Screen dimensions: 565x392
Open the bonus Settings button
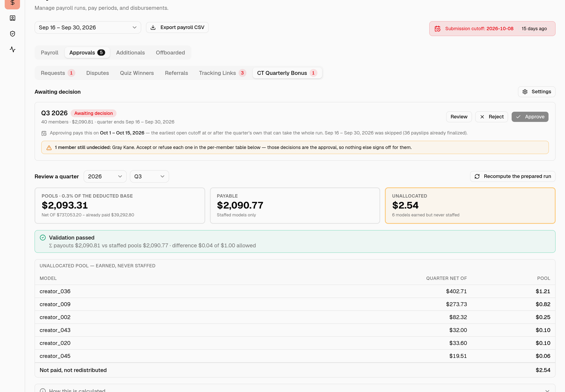[537, 92]
